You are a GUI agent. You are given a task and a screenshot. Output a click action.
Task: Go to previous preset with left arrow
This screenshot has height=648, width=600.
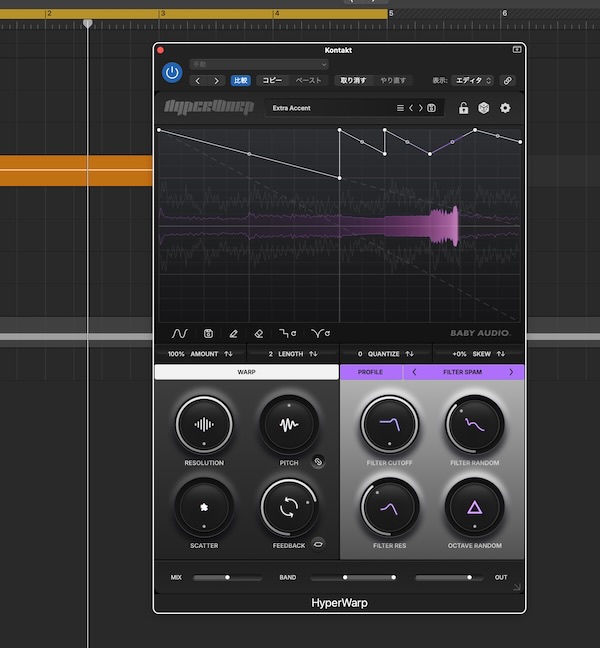198,81
